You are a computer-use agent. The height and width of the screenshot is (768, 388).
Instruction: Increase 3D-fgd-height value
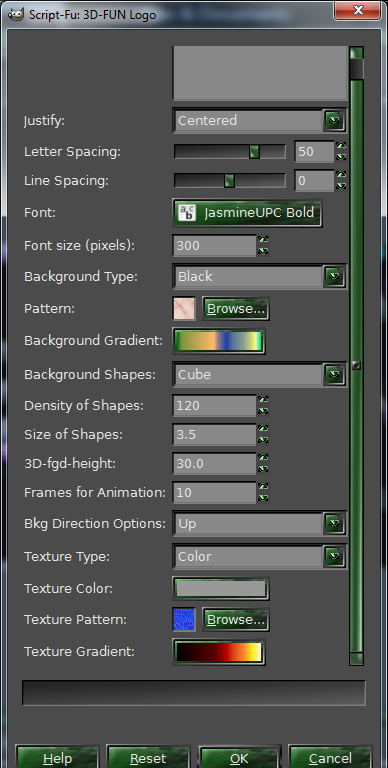[x=263, y=457]
